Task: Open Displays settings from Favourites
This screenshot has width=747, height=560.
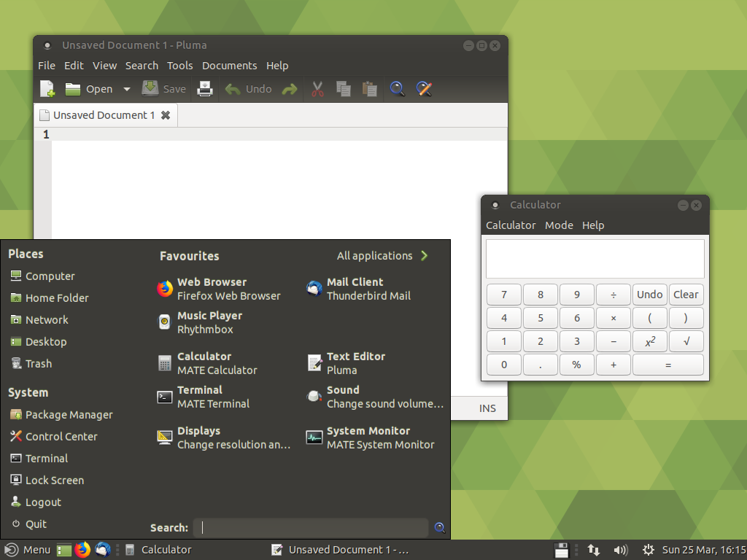Action: click(224, 437)
